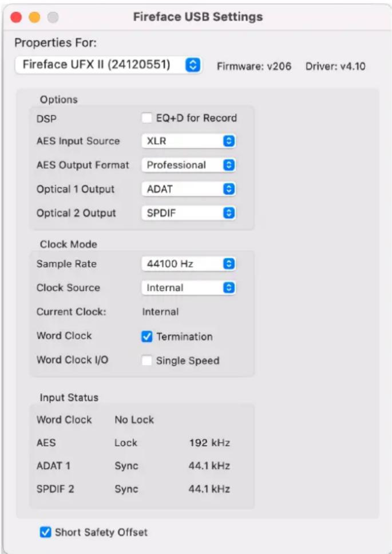
Task: Click the blue stepper arrows next to ADAT
Action: 229,189
